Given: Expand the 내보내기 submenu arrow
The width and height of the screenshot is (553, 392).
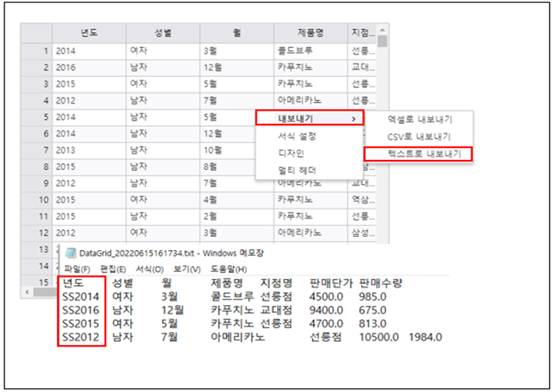Looking at the screenshot, I should click(x=354, y=118).
